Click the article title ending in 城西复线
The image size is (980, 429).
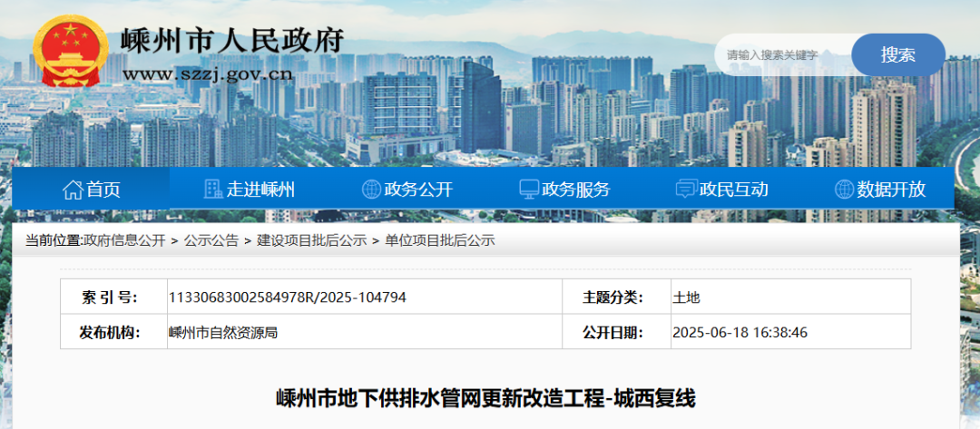click(485, 398)
